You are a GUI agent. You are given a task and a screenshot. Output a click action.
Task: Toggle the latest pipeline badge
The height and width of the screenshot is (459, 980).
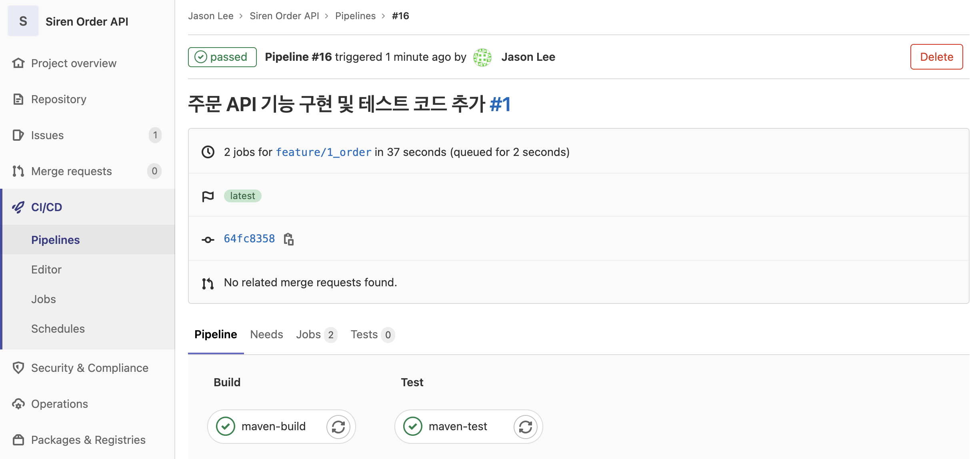click(x=243, y=196)
